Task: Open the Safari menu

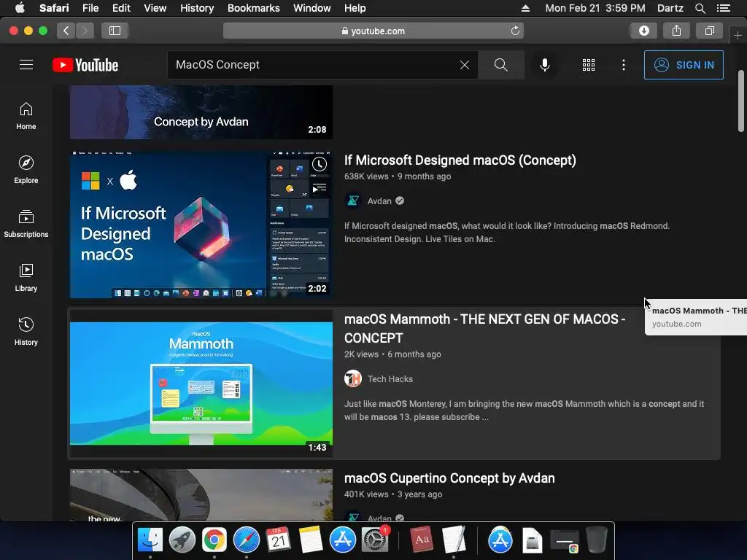Action: click(x=54, y=8)
